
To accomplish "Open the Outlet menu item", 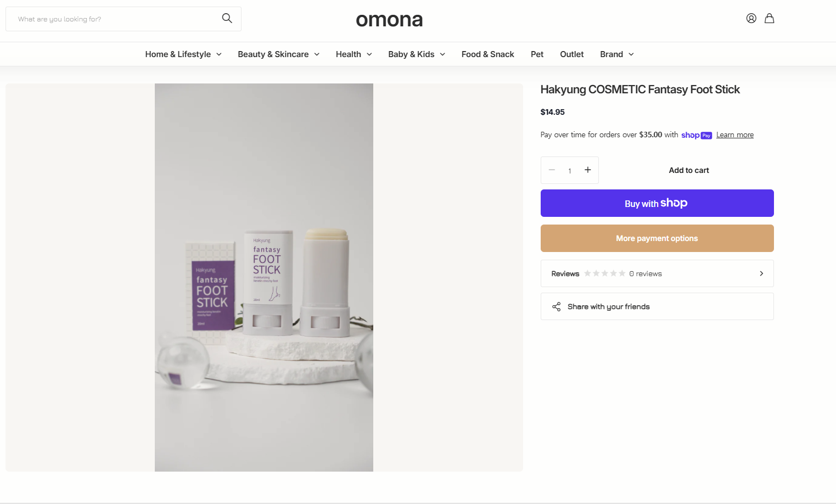I will point(571,54).
